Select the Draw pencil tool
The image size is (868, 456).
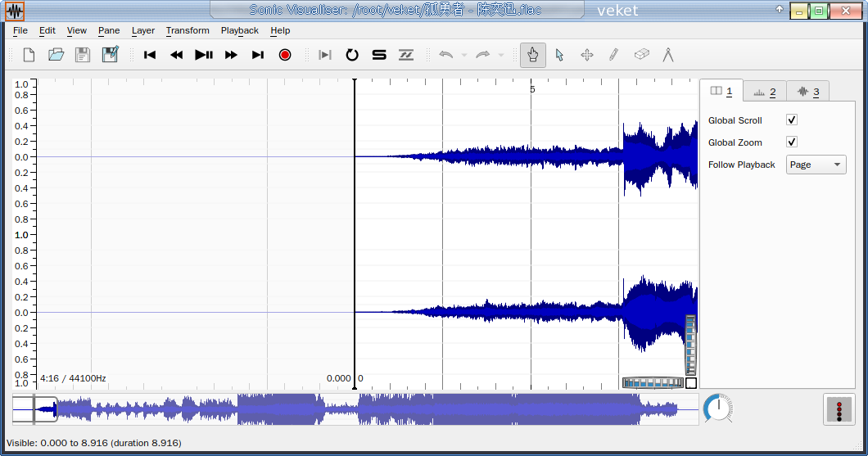click(x=614, y=55)
